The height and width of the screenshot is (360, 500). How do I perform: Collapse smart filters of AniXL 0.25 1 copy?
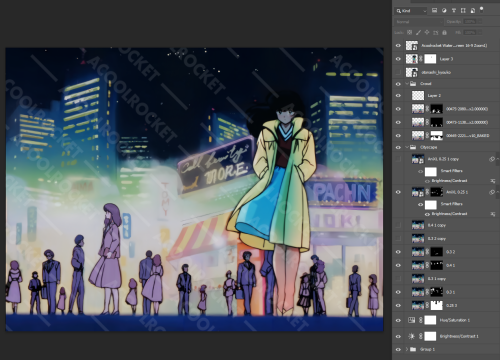[497, 159]
